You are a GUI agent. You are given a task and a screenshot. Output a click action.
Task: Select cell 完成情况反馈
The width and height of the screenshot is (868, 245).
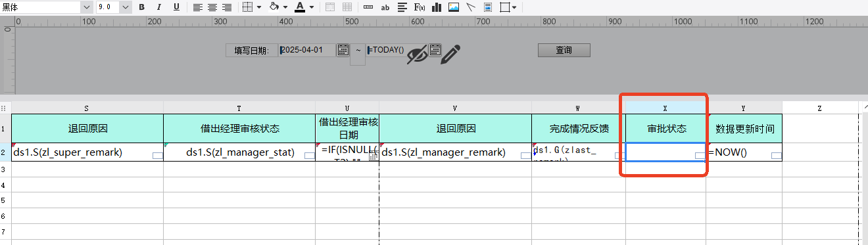click(x=579, y=129)
